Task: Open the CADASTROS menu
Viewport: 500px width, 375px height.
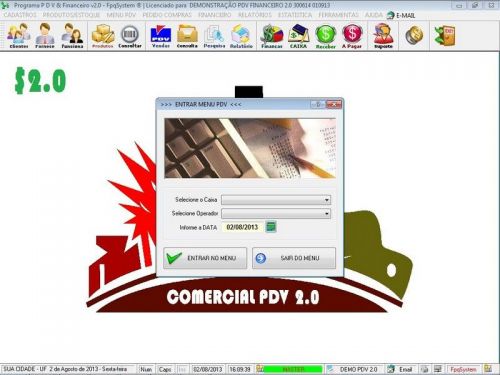Action: (x=20, y=15)
